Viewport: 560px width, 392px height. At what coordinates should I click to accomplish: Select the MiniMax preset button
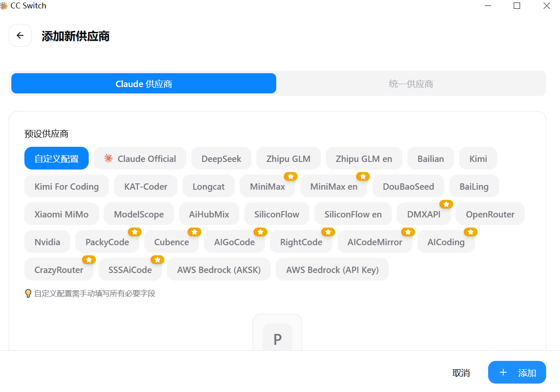(x=267, y=186)
